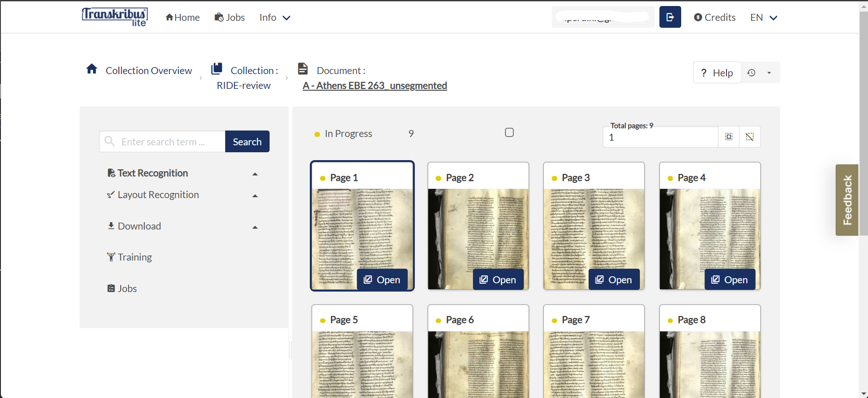Image resolution: width=868 pixels, height=398 pixels.
Task: Click the Collection book icon
Action: 216,69
